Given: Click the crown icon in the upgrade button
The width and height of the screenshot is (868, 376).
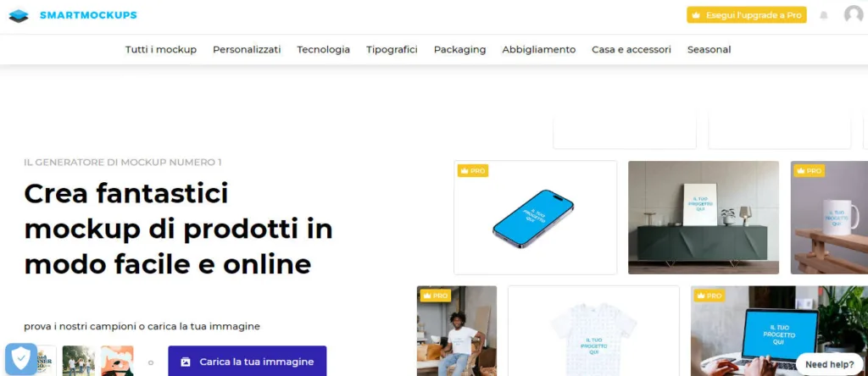Looking at the screenshot, I should pyautogui.click(x=697, y=15).
